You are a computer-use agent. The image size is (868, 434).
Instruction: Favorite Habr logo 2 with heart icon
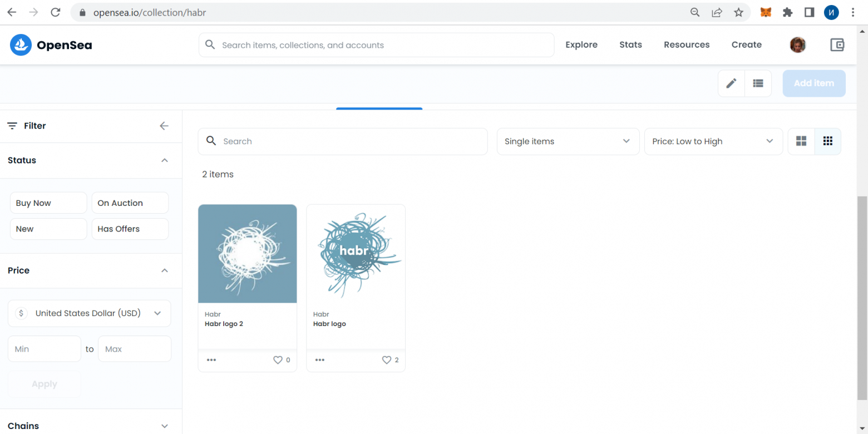click(x=278, y=360)
